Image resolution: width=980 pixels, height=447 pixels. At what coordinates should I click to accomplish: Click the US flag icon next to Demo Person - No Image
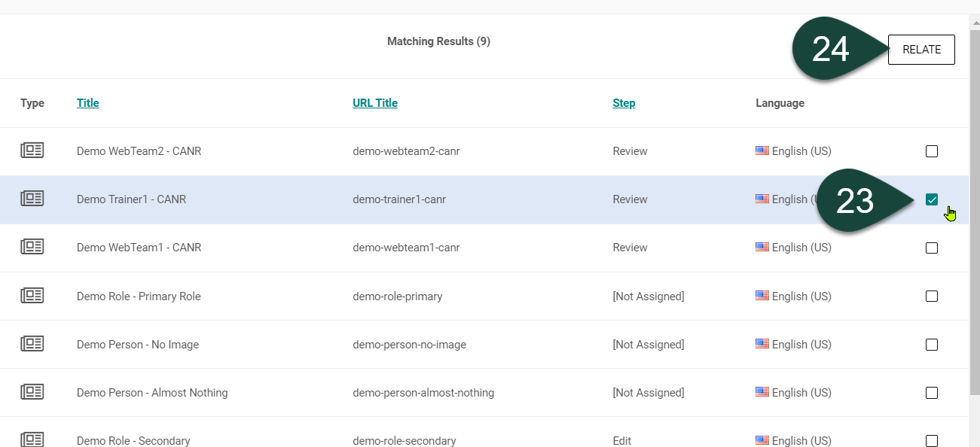pos(762,344)
